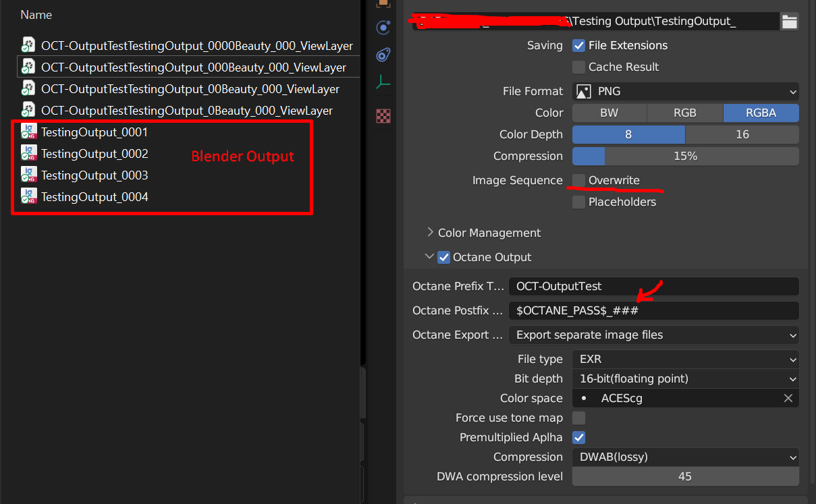
Task: Enable Force use tone map checkbox
Action: 578,418
